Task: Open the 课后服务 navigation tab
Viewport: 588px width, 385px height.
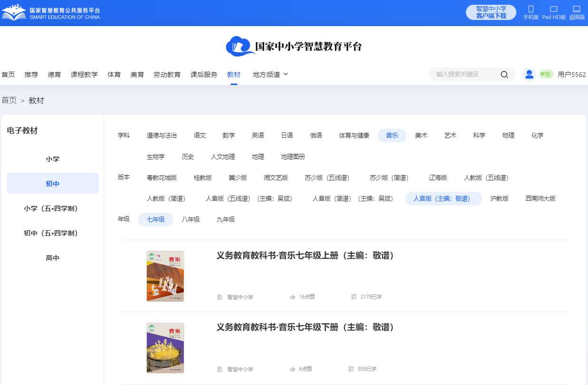Action: [x=204, y=75]
